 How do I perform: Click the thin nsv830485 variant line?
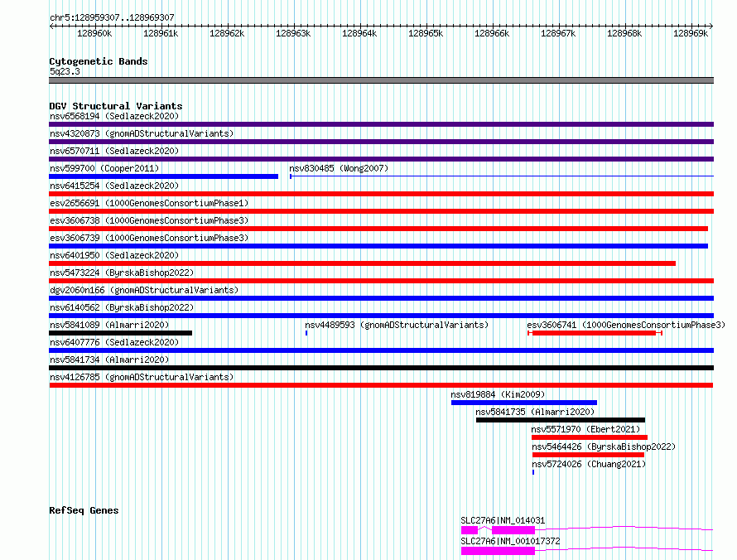(x=502, y=176)
